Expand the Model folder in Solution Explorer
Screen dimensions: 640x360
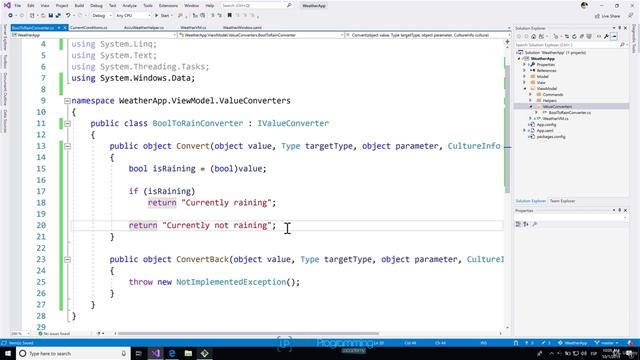point(524,76)
